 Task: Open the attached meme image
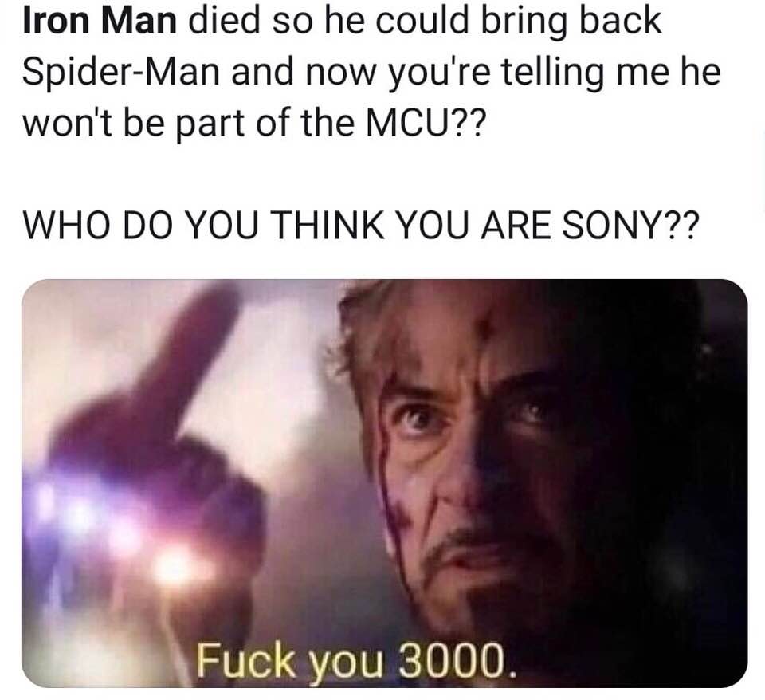(384, 483)
